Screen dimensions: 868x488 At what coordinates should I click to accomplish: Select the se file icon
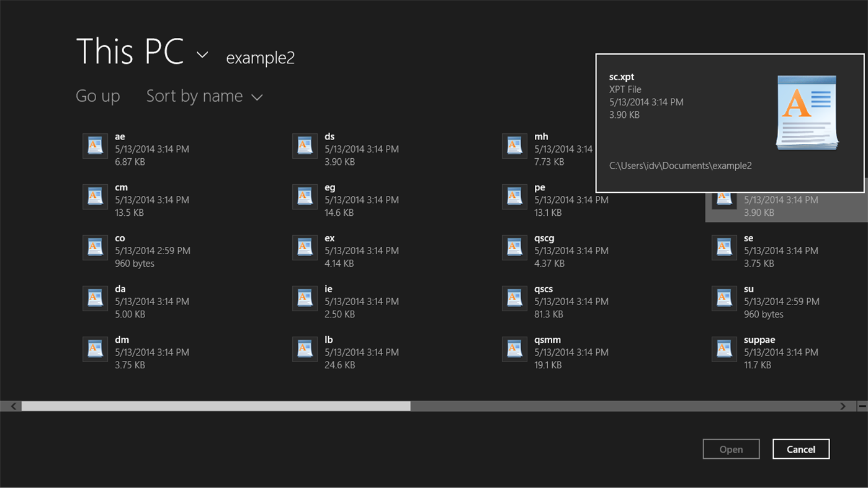[x=724, y=247]
